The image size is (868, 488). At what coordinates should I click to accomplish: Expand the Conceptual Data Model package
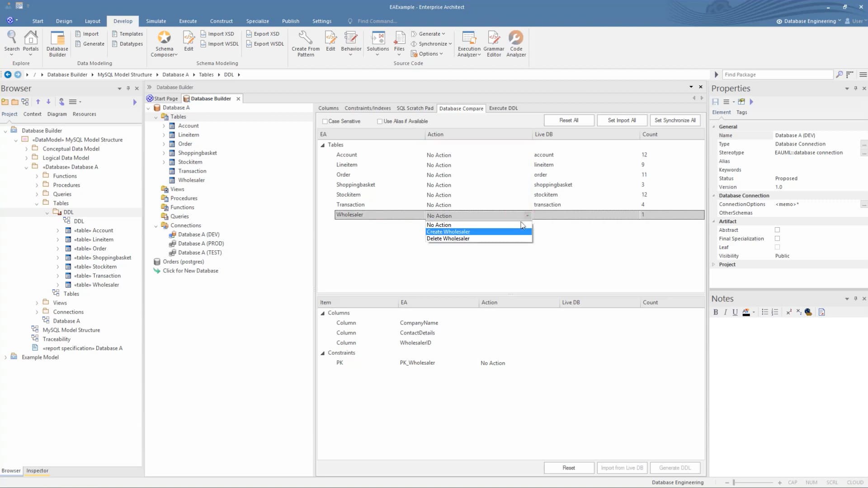[26, 149]
